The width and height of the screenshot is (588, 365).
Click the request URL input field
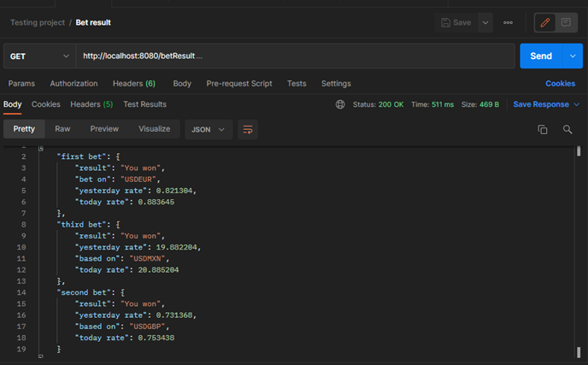pyautogui.click(x=295, y=56)
